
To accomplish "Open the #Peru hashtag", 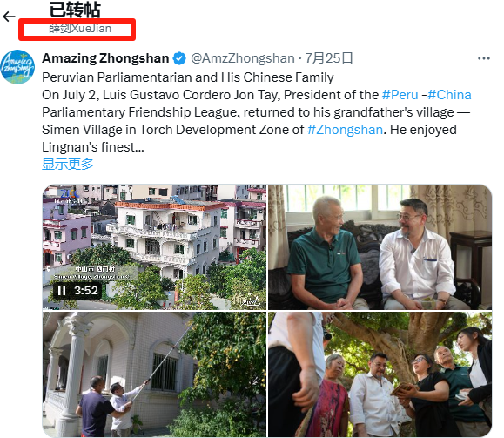I will [x=400, y=95].
